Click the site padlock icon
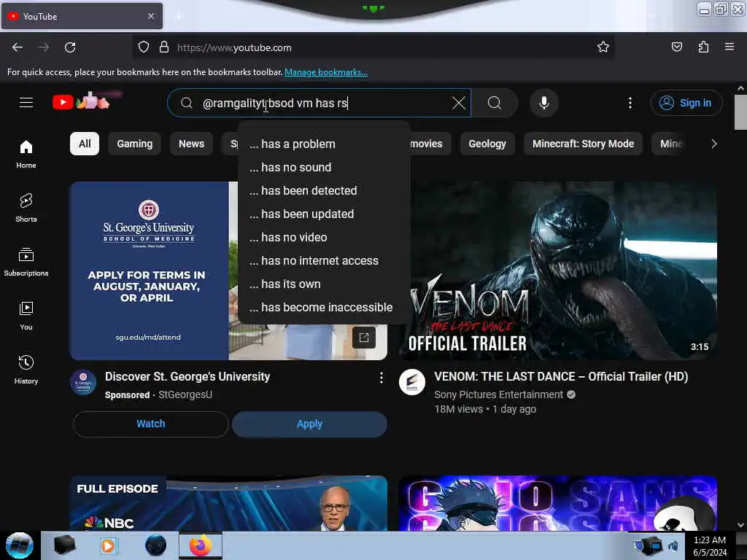The height and width of the screenshot is (560, 747). point(164,47)
